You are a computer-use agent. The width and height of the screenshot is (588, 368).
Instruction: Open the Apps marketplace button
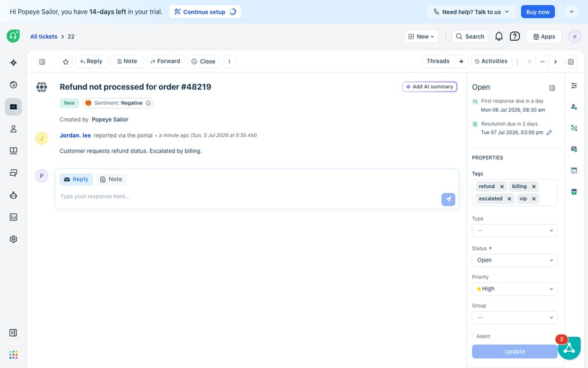pos(544,37)
